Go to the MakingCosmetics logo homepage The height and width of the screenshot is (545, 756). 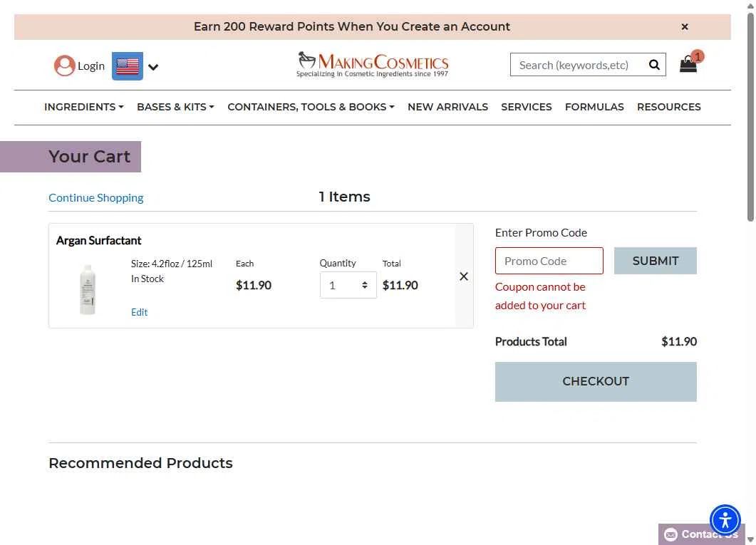coord(372,65)
